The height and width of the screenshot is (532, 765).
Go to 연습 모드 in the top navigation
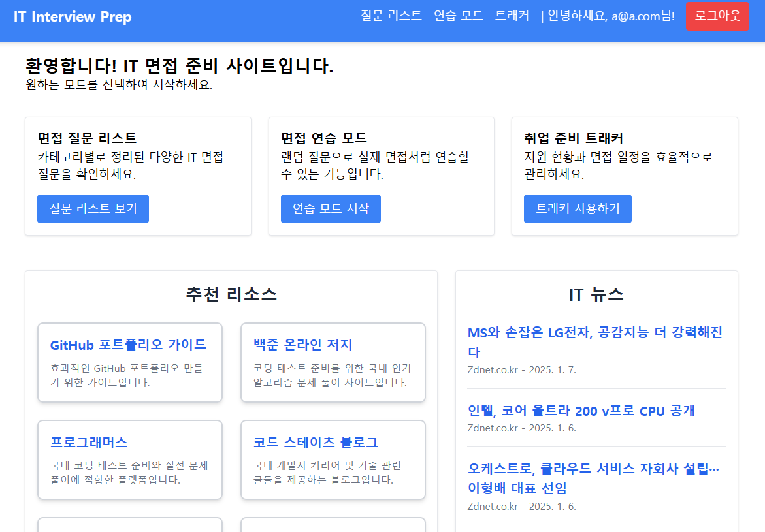point(458,16)
